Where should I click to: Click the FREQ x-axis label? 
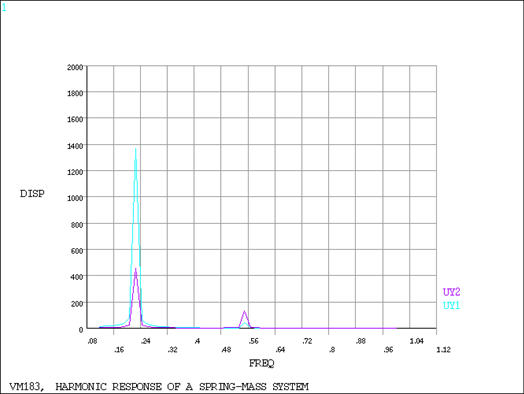pyautogui.click(x=261, y=364)
